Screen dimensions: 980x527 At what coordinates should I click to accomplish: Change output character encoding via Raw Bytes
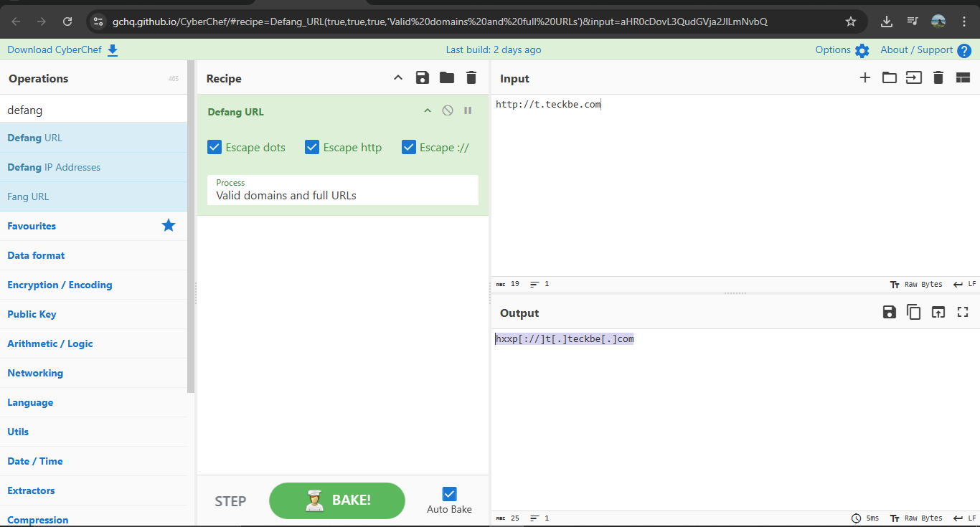tap(916, 518)
